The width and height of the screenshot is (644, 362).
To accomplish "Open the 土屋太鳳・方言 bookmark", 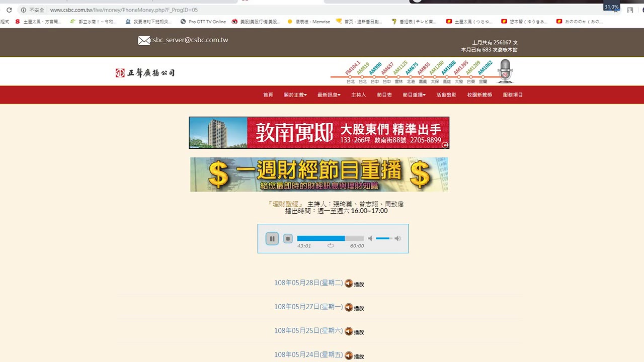I will pos(38,22).
